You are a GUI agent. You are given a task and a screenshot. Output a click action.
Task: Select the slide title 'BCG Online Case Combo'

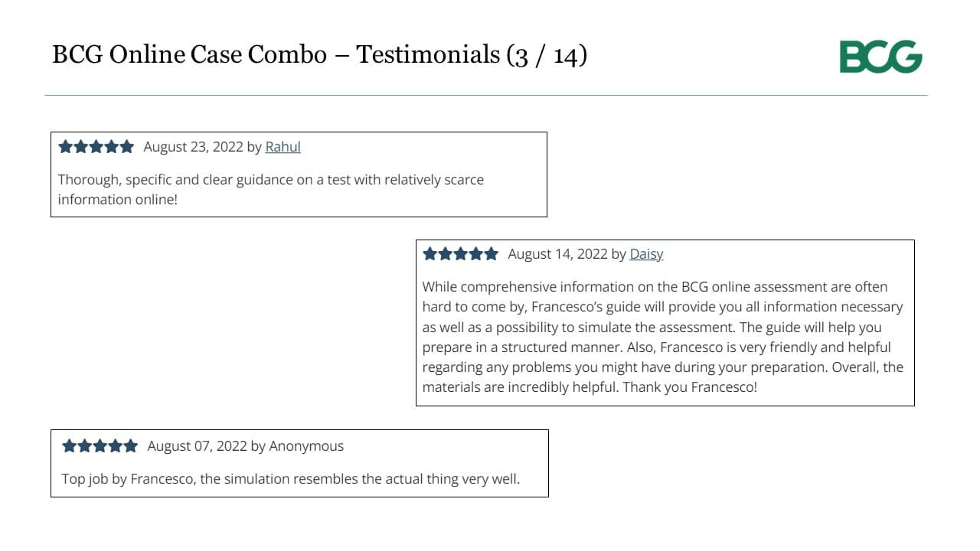[x=189, y=54]
